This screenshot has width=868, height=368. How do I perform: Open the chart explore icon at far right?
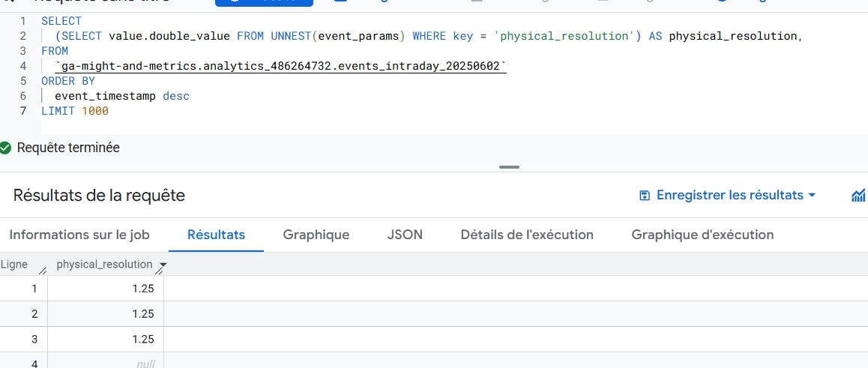(858, 196)
